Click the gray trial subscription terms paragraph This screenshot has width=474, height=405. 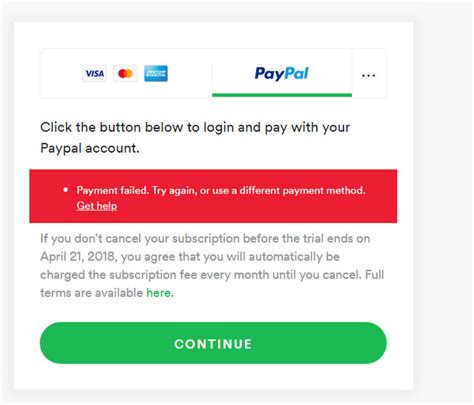[212, 266]
